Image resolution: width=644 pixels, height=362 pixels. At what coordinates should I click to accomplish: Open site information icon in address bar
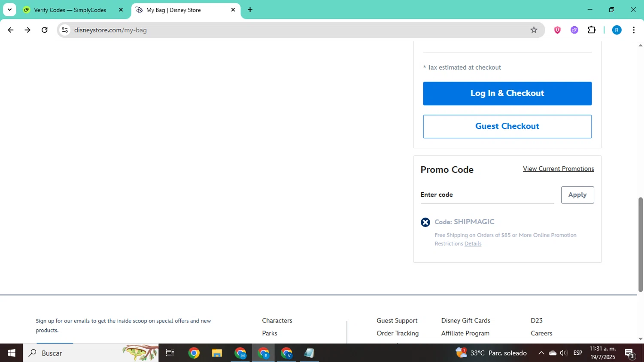pos(65,30)
